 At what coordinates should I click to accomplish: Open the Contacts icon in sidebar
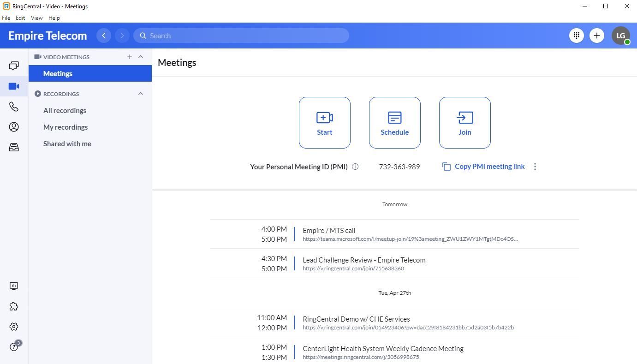14,127
